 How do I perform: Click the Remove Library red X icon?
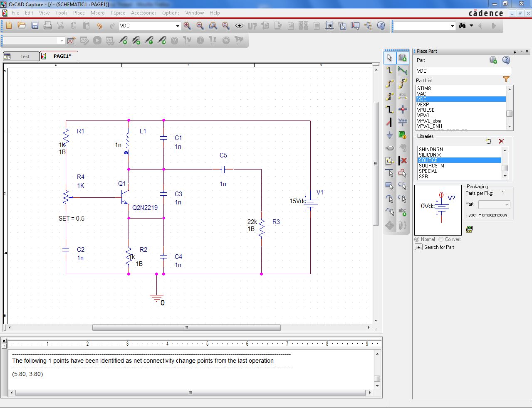pyautogui.click(x=501, y=141)
